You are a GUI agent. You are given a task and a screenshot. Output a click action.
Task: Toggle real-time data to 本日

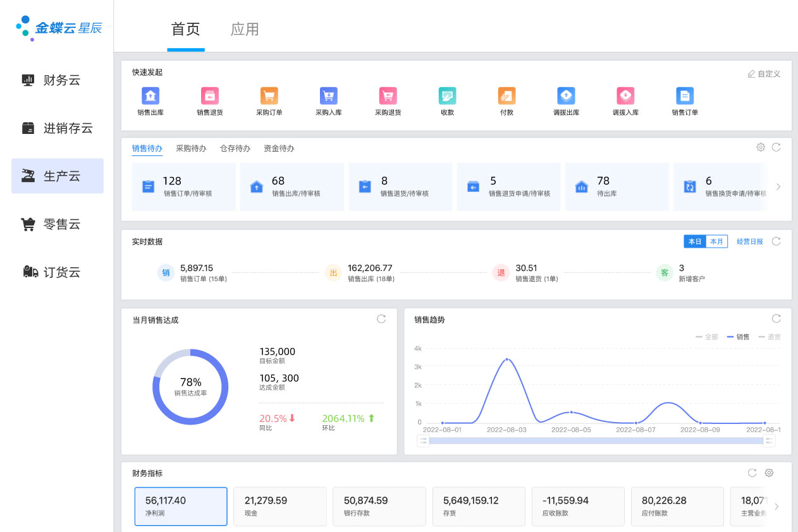point(695,241)
